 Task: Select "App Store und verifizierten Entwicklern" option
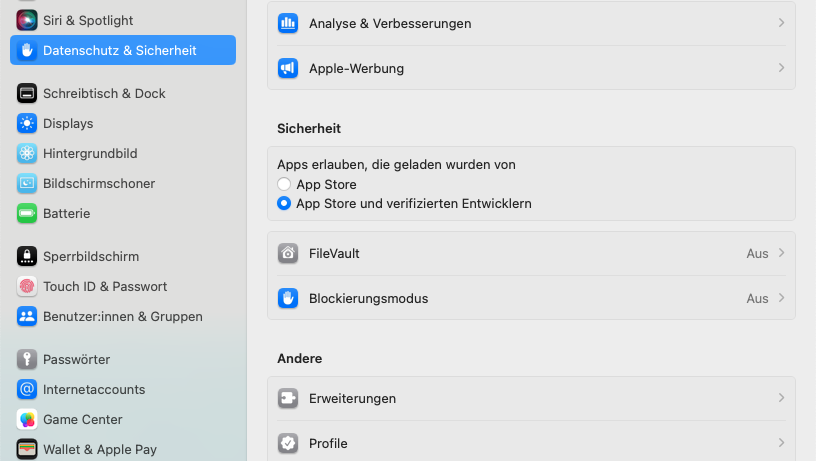pyautogui.click(x=285, y=203)
